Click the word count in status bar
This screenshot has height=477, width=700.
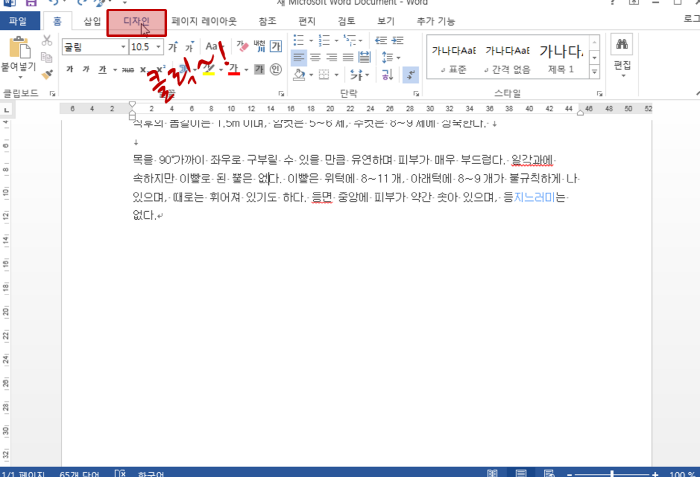[79, 473]
